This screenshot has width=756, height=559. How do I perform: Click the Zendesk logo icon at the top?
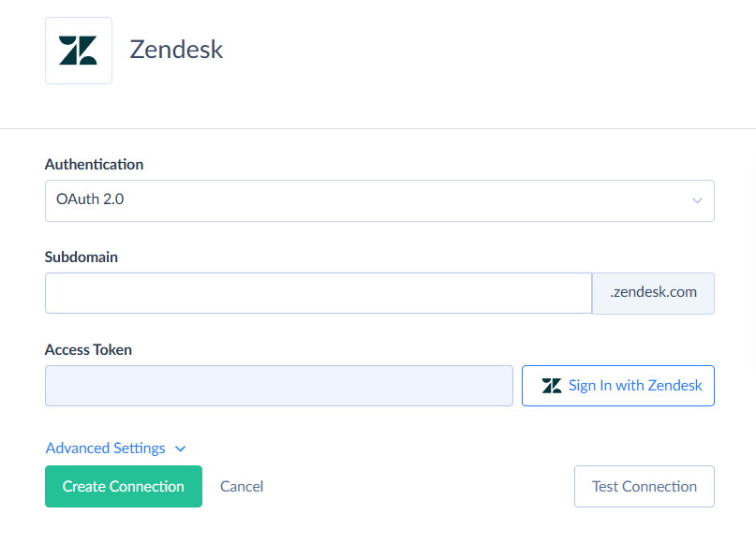(x=78, y=49)
